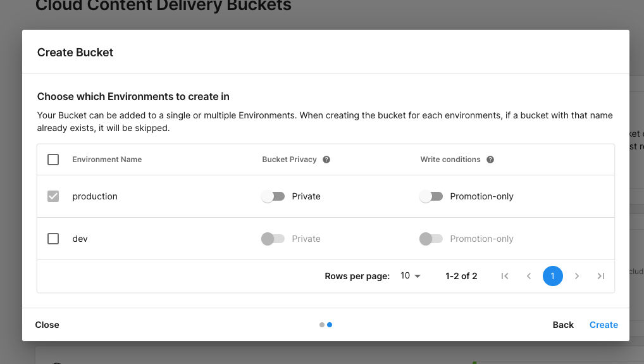Click Close to dismiss the dialog
This screenshot has width=644, height=364.
[47, 325]
